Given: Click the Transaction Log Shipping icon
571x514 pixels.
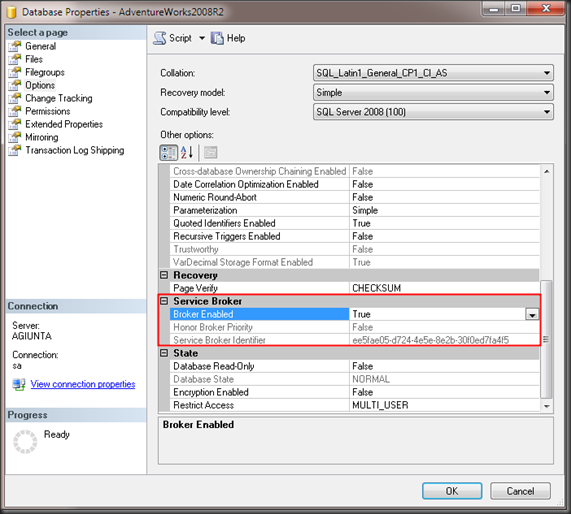Looking at the screenshot, I should 15,150.
